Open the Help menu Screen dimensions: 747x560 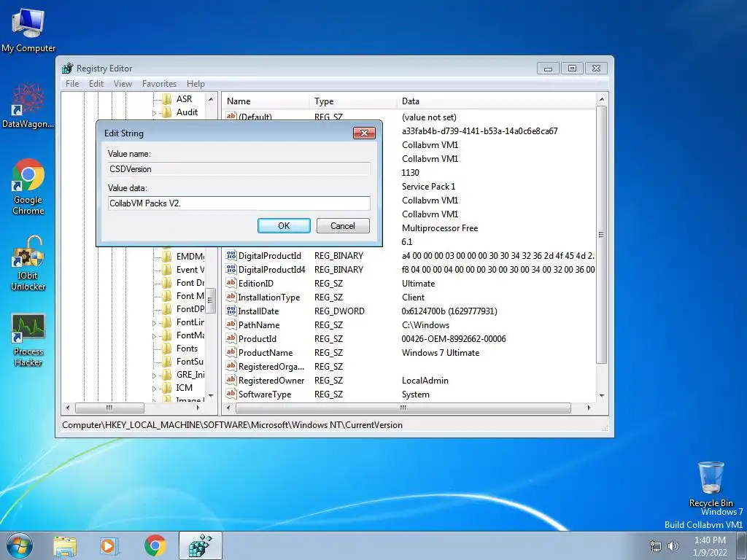196,84
